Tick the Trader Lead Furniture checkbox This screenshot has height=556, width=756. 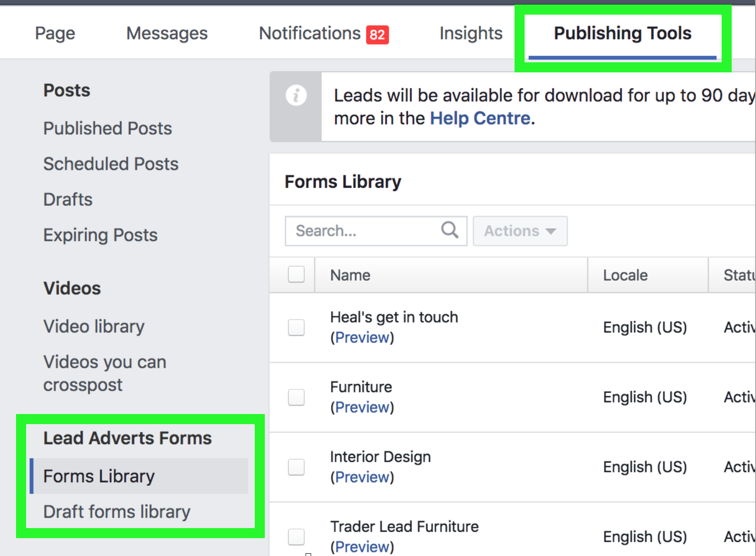(296, 537)
